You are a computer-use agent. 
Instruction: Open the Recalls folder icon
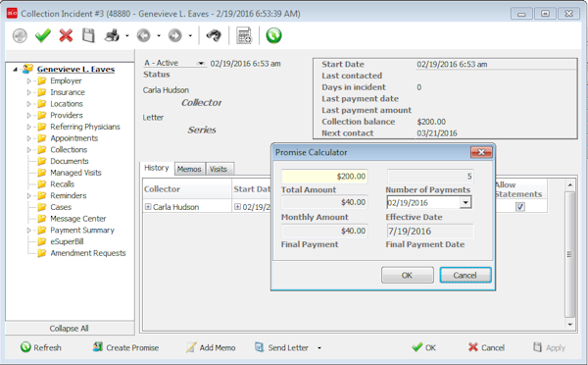coord(42,184)
